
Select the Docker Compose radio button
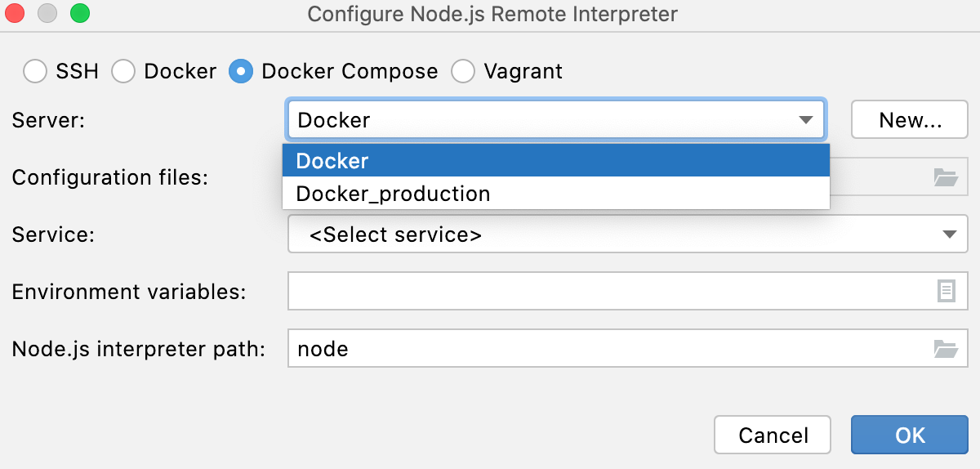pyautogui.click(x=241, y=72)
